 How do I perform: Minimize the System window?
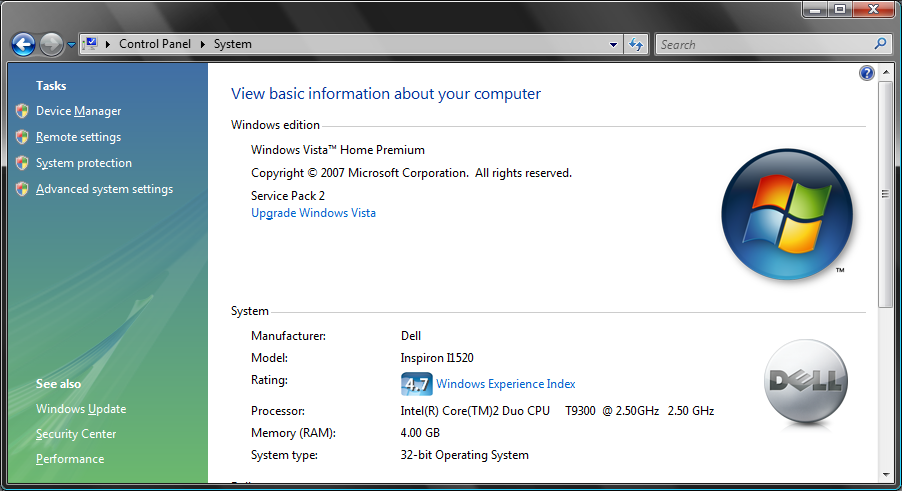pyautogui.click(x=815, y=9)
